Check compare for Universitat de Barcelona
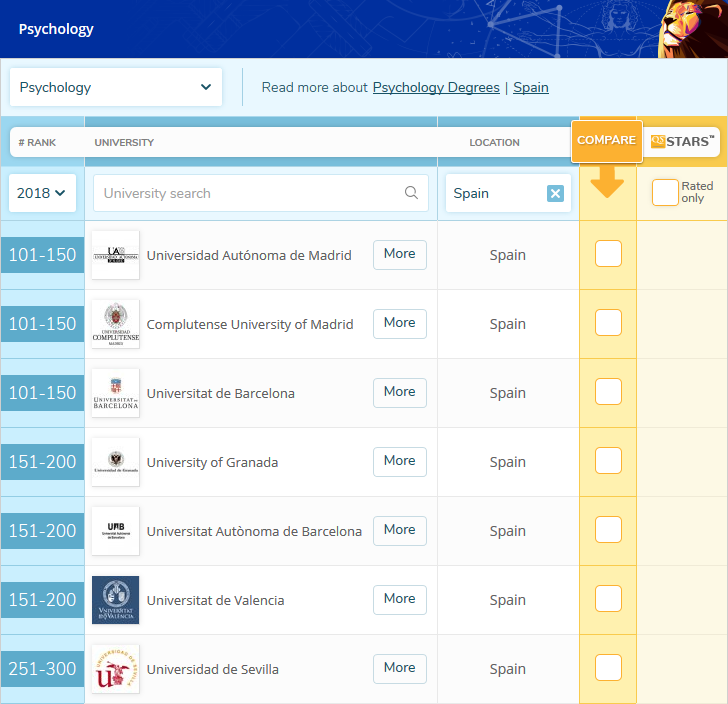 608,391
